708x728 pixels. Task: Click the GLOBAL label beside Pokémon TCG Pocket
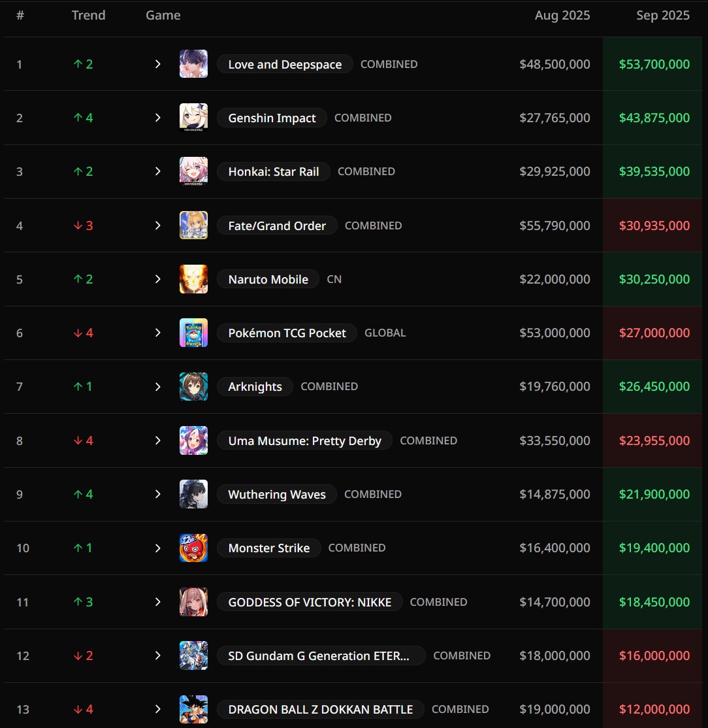(385, 333)
